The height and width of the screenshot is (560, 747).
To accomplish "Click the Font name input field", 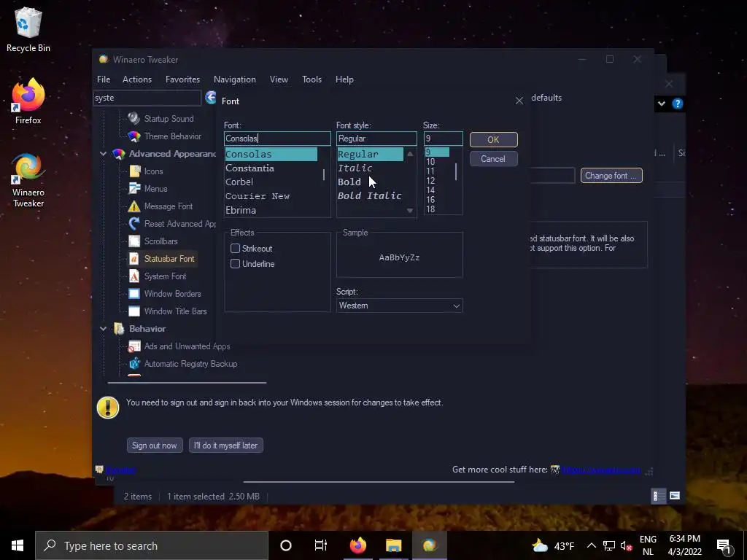I will click(277, 139).
